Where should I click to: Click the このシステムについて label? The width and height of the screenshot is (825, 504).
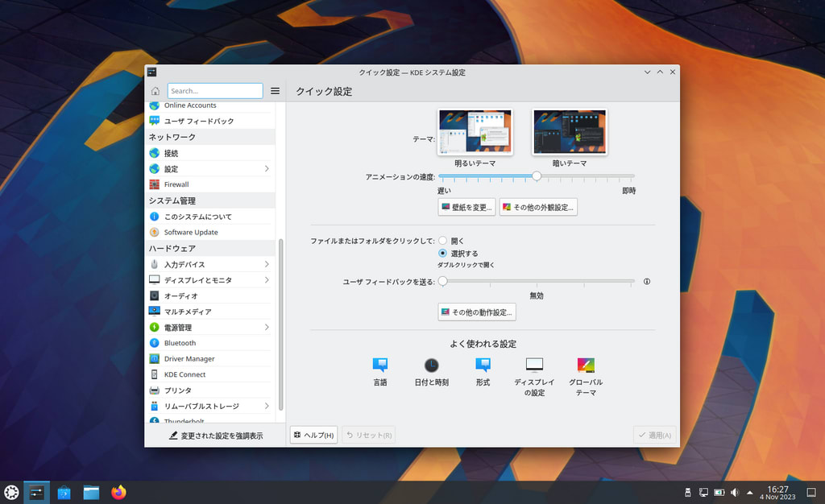tap(198, 217)
